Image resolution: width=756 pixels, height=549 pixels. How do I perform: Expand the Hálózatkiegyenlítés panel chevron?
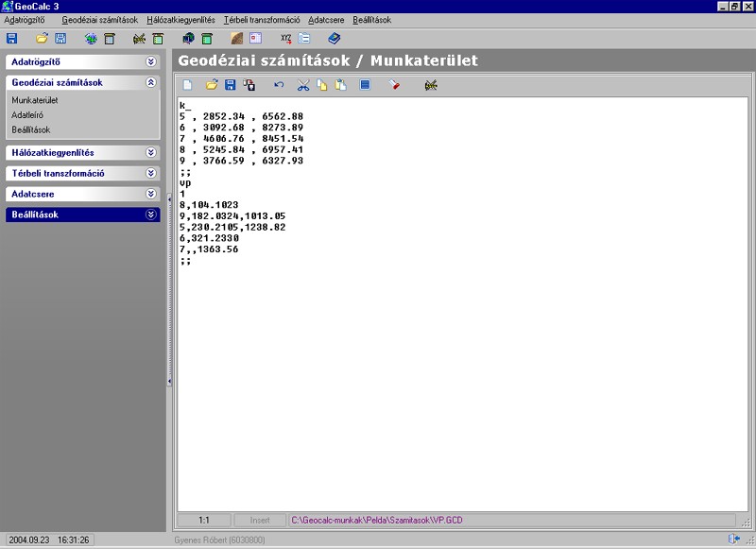click(151, 152)
